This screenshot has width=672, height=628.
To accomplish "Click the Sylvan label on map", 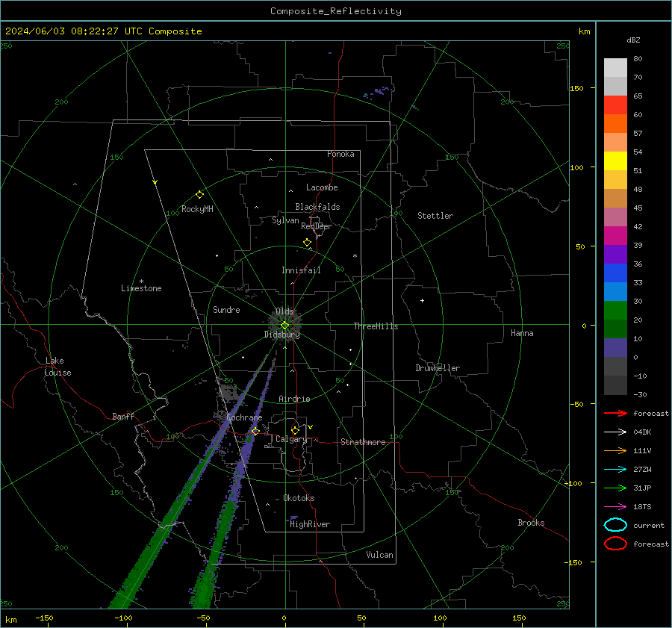I will 285,220.
